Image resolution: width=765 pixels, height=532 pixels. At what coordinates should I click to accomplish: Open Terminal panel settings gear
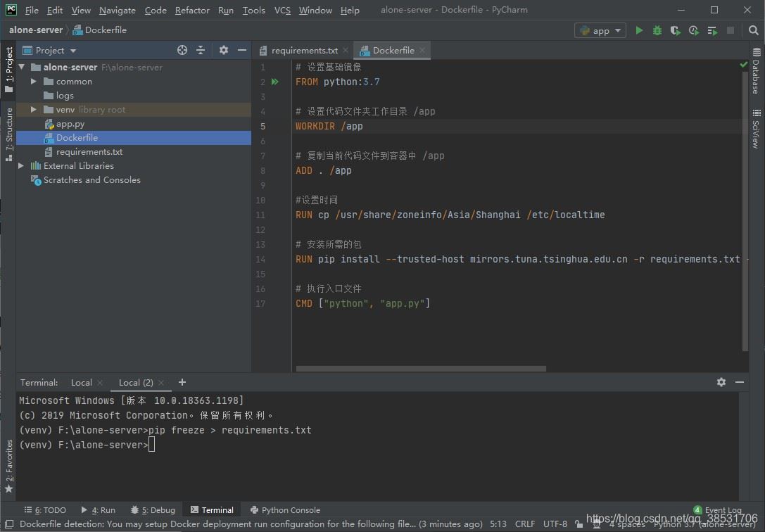tap(721, 382)
